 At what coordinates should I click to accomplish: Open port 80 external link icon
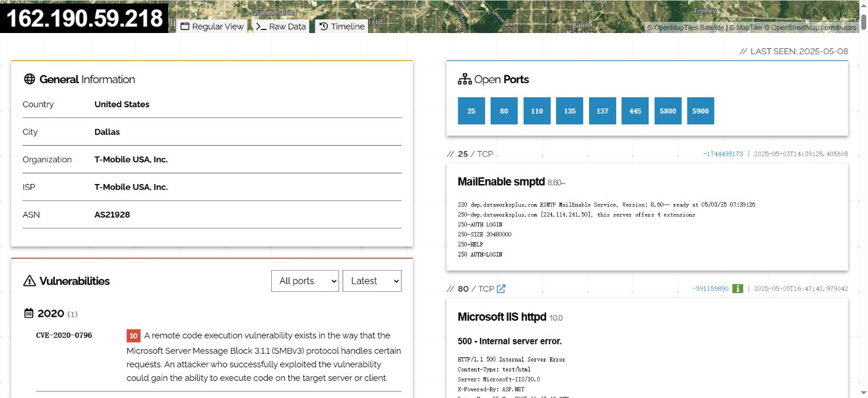501,289
